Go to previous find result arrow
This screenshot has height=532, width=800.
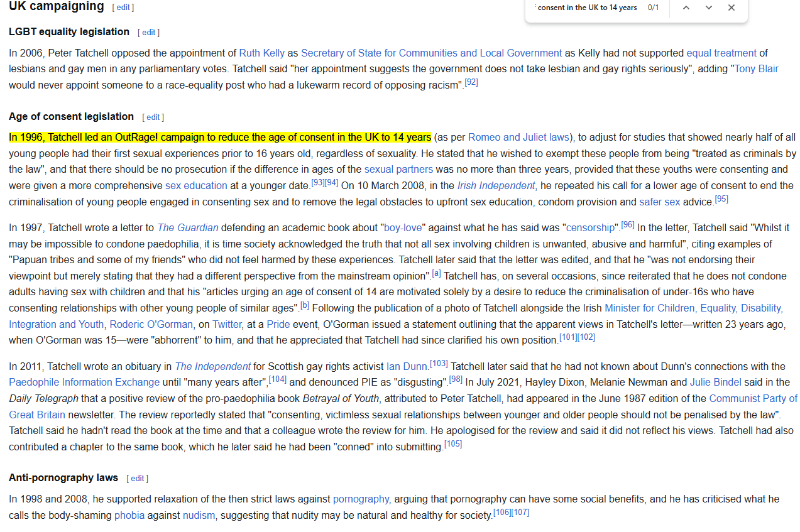686,8
